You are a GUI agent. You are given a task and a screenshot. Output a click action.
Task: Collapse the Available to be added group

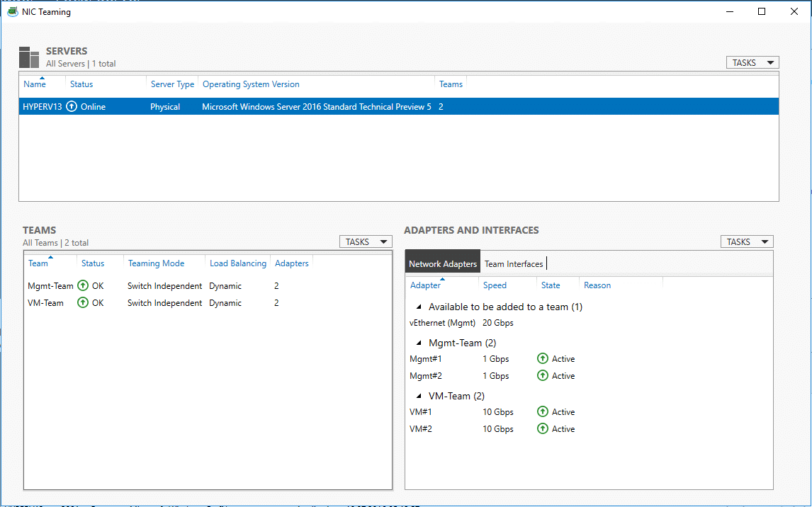419,307
